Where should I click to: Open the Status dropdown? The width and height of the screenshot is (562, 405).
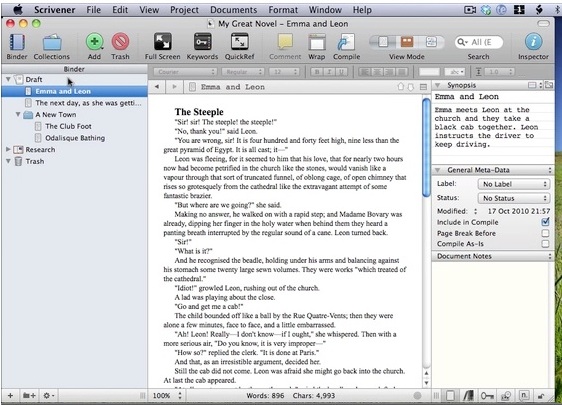pos(513,198)
